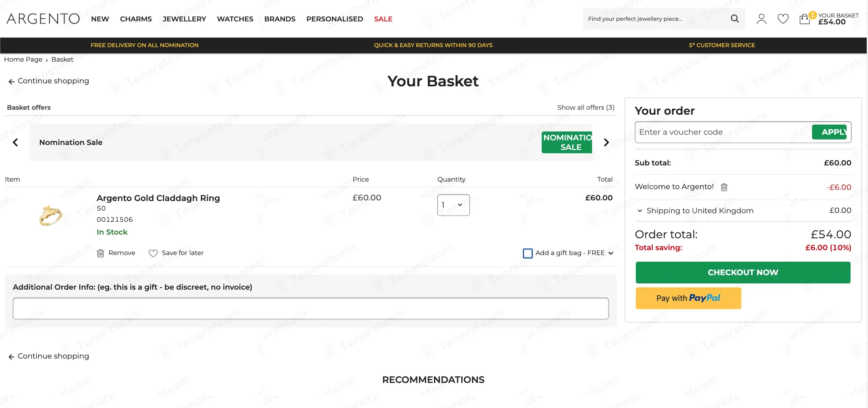This screenshot has height=408, width=868.
Task: Click the Remove trash icon for the ring
Action: pos(100,253)
